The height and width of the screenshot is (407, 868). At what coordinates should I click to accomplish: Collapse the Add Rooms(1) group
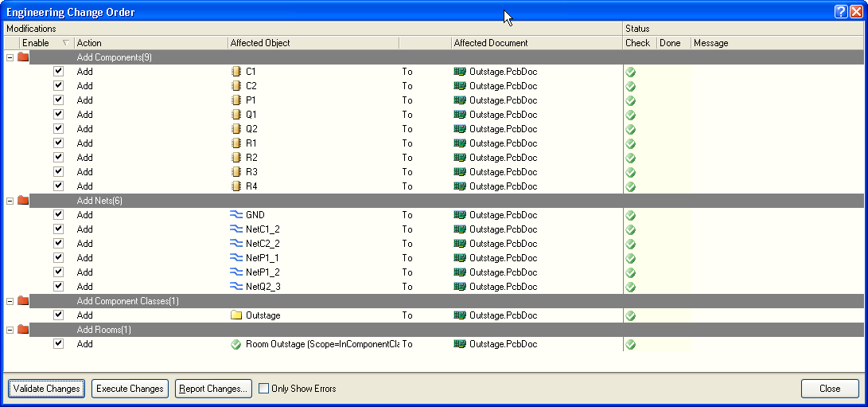pos(10,330)
